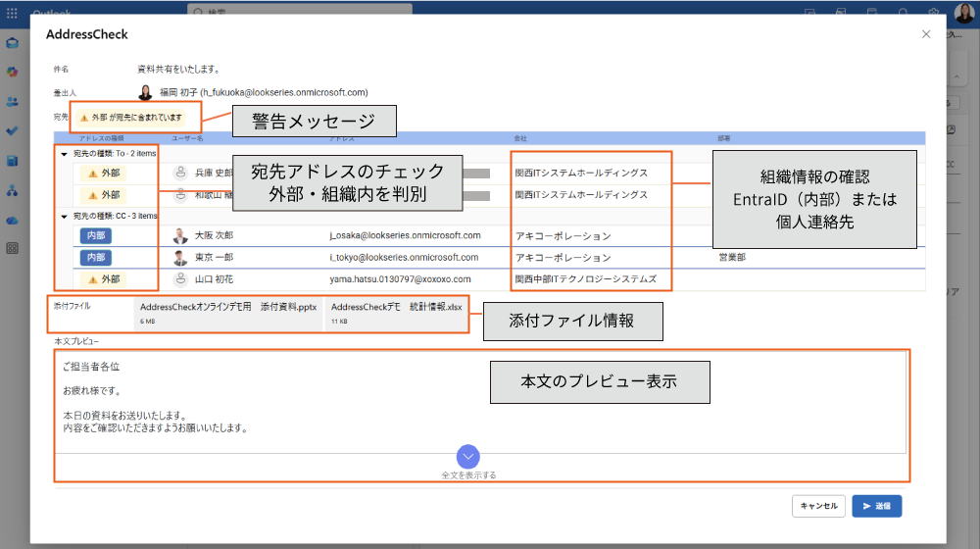Open the People icon in left sidebar
Viewport: 980px width, 549px height.
point(13,102)
